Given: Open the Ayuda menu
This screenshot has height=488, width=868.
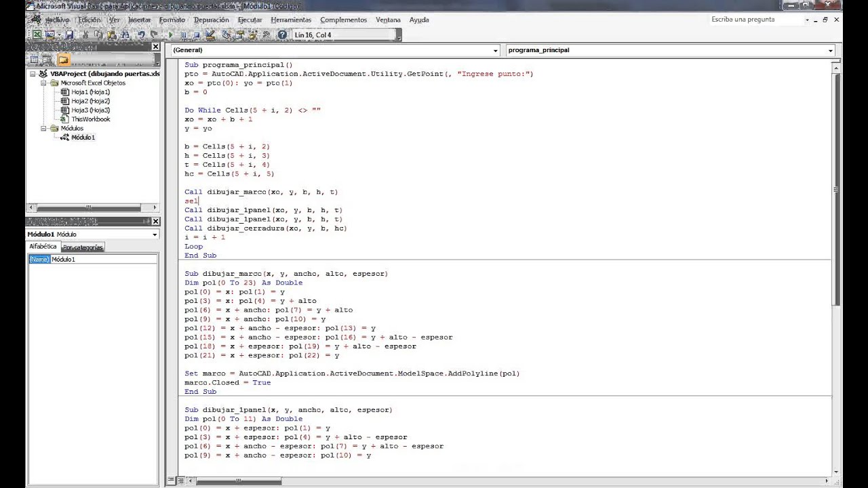Looking at the screenshot, I should tap(419, 20).
